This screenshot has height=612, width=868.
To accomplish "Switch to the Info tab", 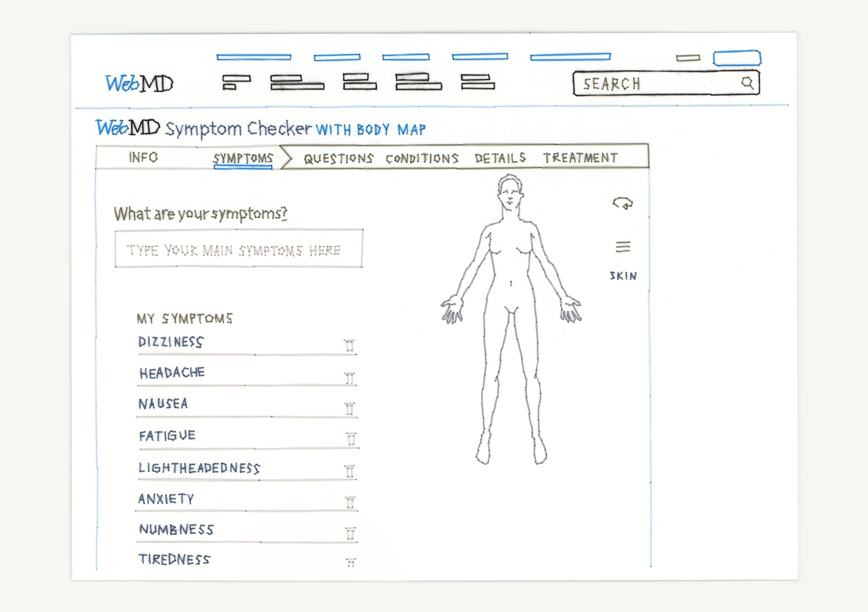I will coord(143,157).
